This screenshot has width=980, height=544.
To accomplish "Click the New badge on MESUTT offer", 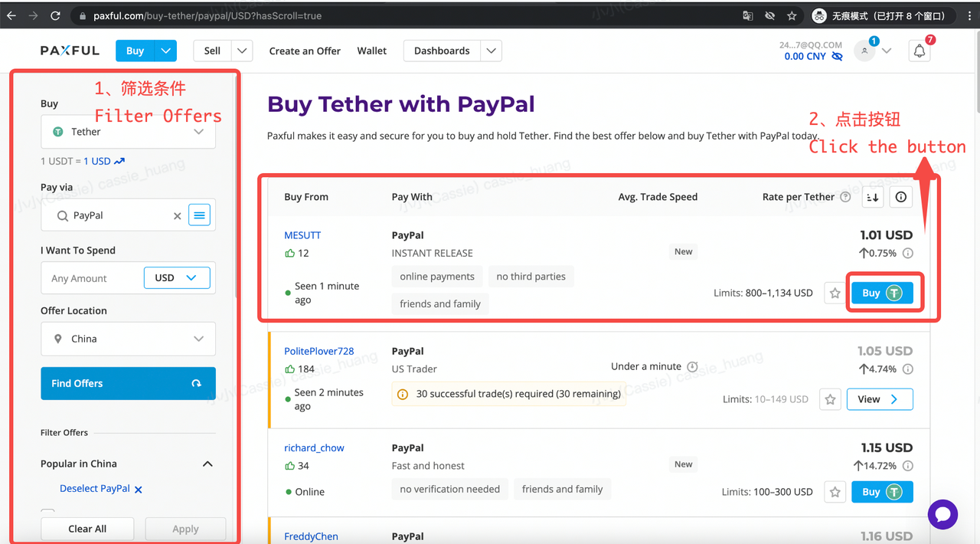I will tap(683, 251).
